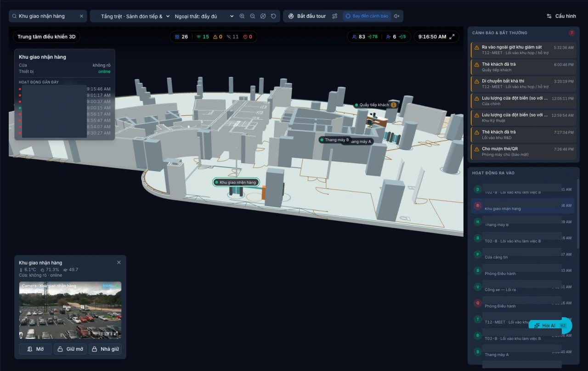The height and width of the screenshot is (371, 588).
Task: Open Lưu lượng cửa đột biến alert at Cửa chính
Action: [x=523, y=101]
